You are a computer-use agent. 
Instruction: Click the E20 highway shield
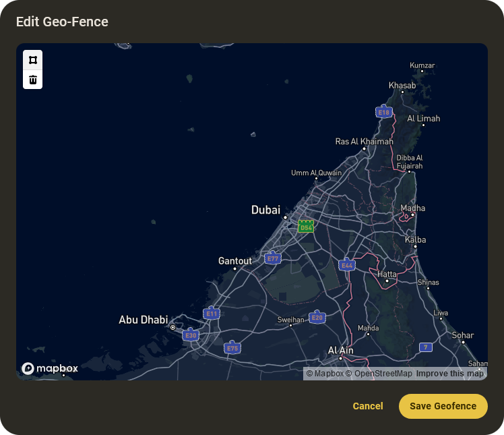click(x=317, y=317)
